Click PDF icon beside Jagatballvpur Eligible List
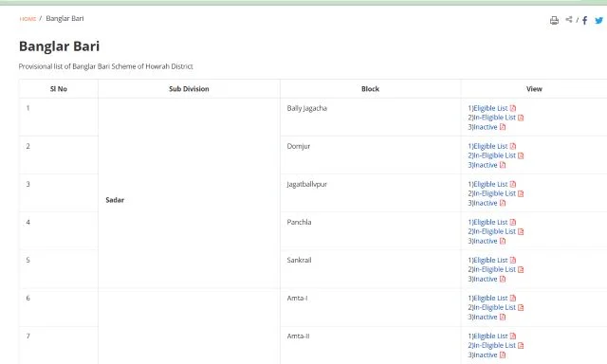This screenshot has height=364, width=607. 513,184
